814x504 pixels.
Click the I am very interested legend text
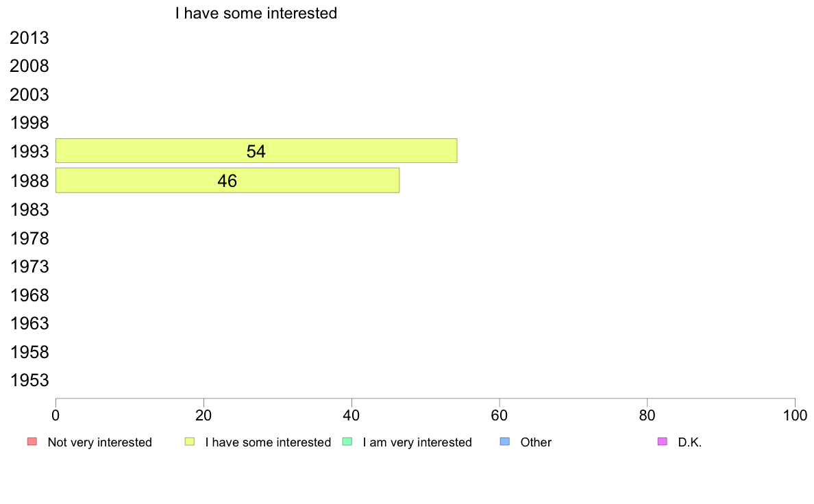(417, 442)
